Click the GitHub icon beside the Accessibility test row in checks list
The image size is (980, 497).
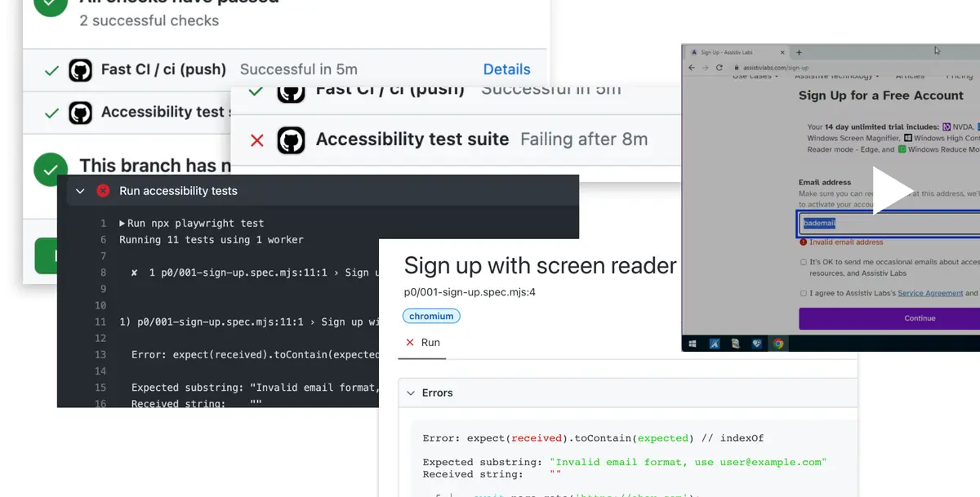tap(80, 112)
